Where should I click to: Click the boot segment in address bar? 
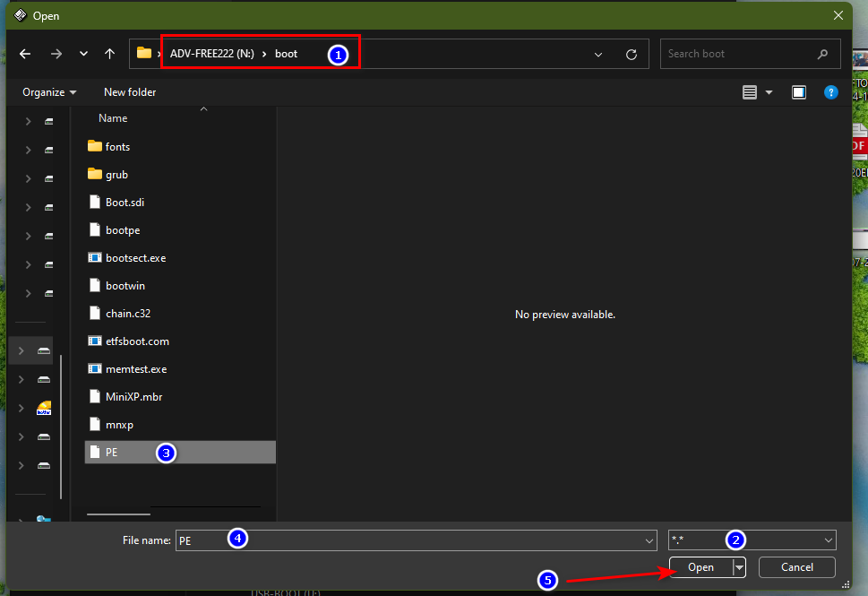(x=286, y=54)
